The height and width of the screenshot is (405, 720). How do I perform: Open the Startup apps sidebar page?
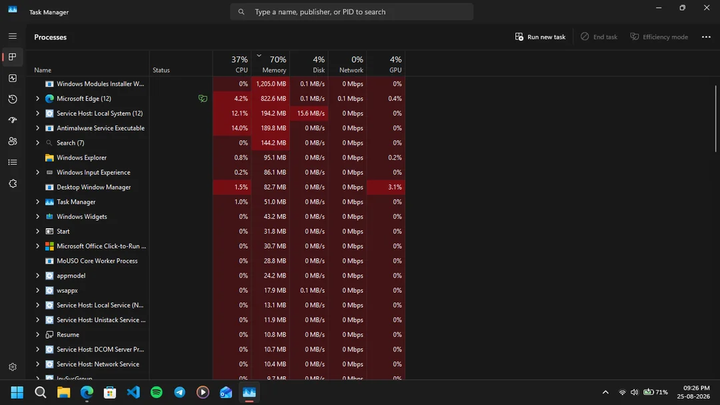tap(12, 120)
